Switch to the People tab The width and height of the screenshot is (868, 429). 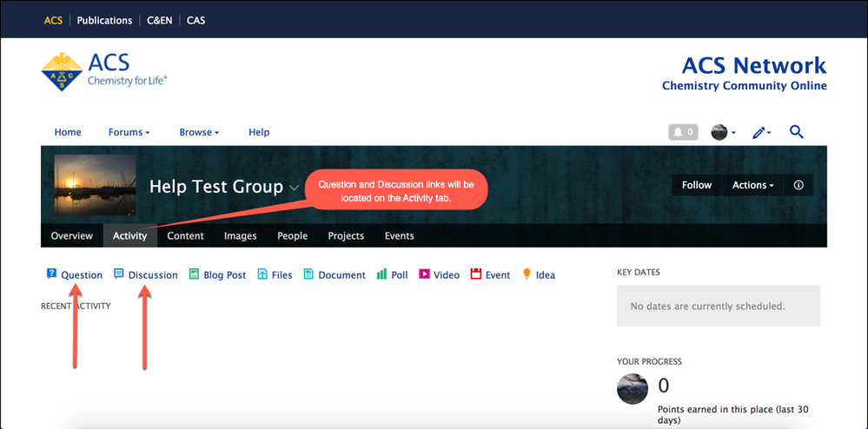[292, 235]
